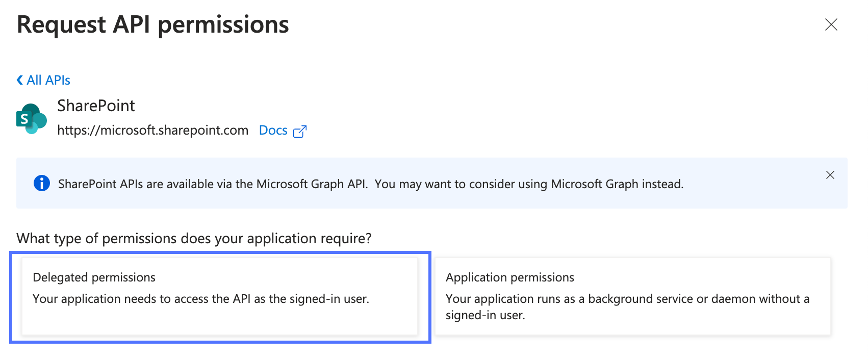Select Delegated permissions card

pyautogui.click(x=220, y=296)
